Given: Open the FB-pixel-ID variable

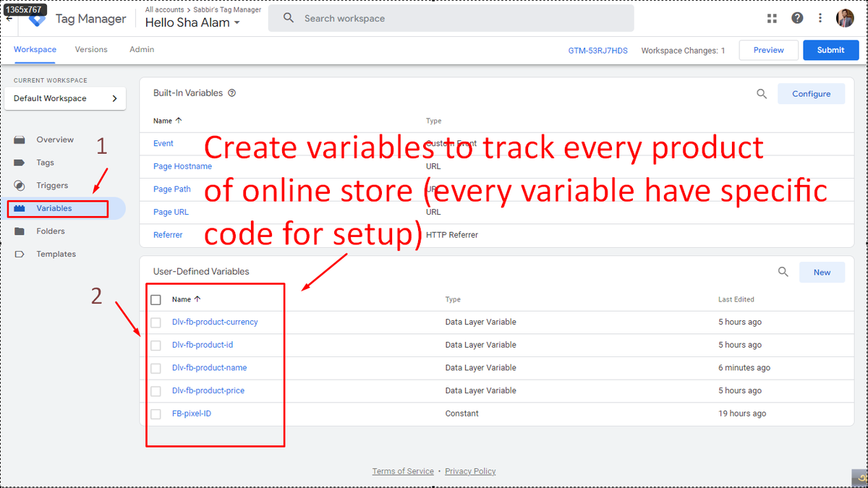Looking at the screenshot, I should [192, 414].
